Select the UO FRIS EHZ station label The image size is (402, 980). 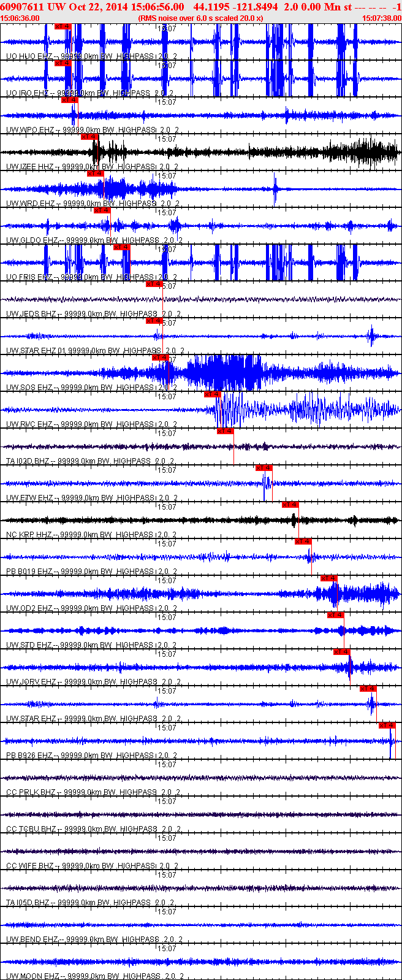tap(91, 277)
